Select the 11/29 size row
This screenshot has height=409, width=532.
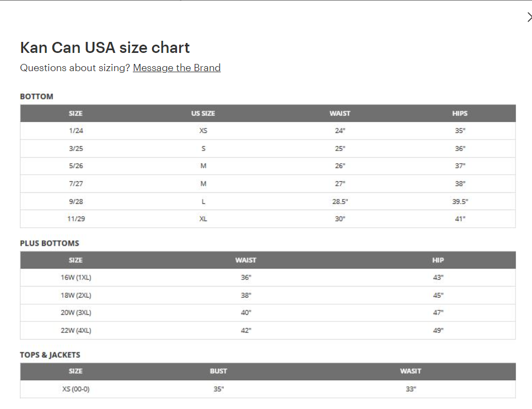tap(76, 219)
